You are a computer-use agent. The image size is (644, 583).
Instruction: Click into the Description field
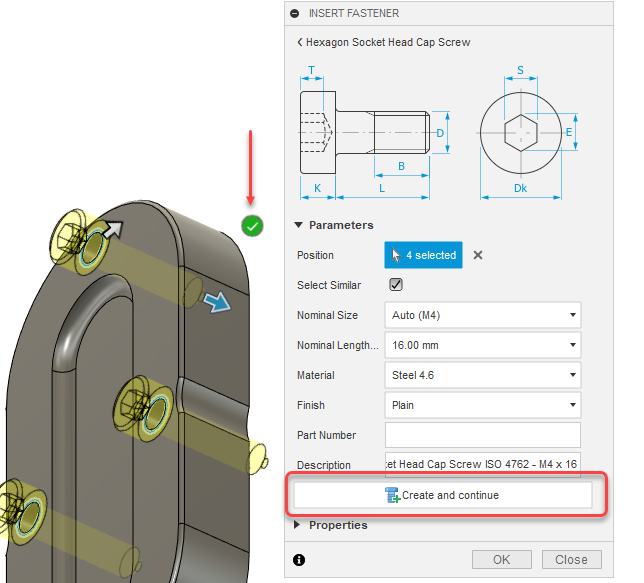pyautogui.click(x=483, y=465)
